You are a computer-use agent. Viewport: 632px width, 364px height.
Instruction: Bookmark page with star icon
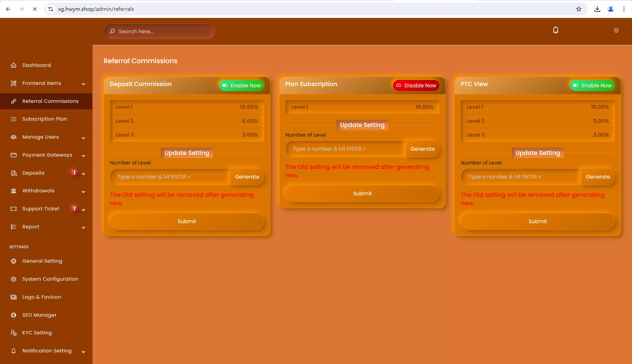coord(579,9)
